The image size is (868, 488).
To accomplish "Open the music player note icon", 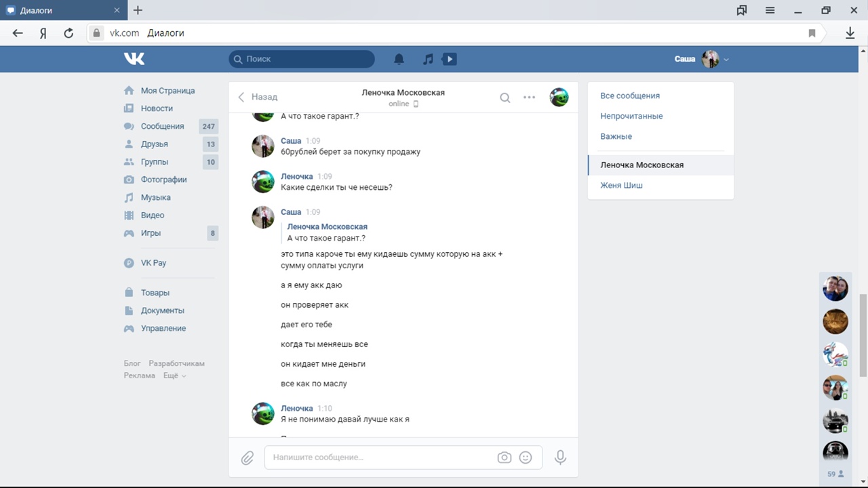I will tap(428, 59).
